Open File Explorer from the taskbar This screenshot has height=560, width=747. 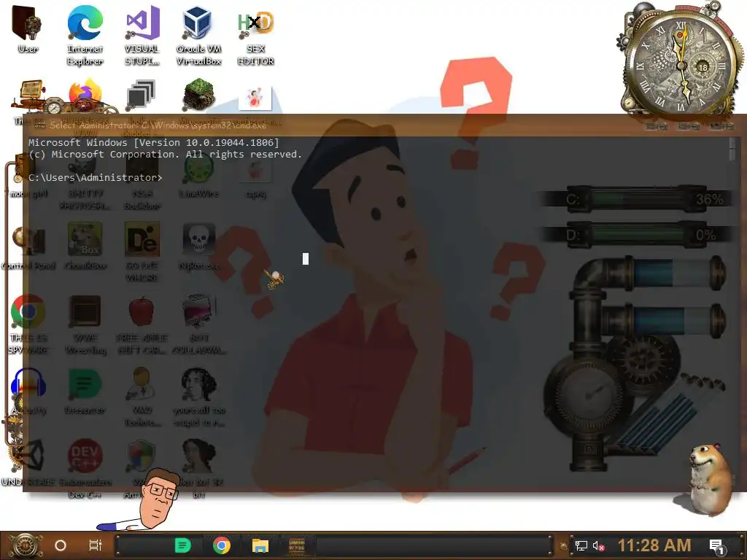click(x=260, y=545)
